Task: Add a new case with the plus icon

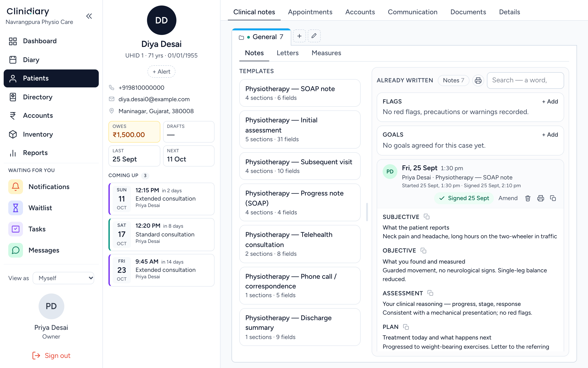Action: pos(299,36)
